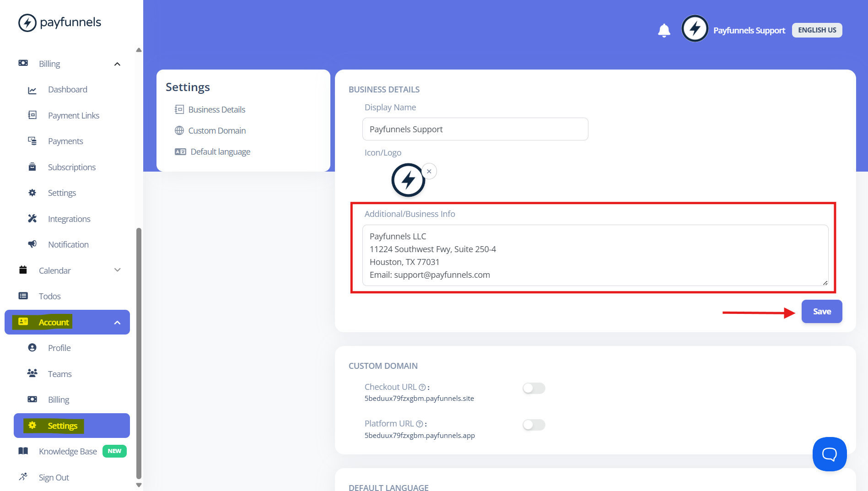Viewport: 868px width, 491px height.
Task: Navigate to Subscriptions
Action: [72, 167]
